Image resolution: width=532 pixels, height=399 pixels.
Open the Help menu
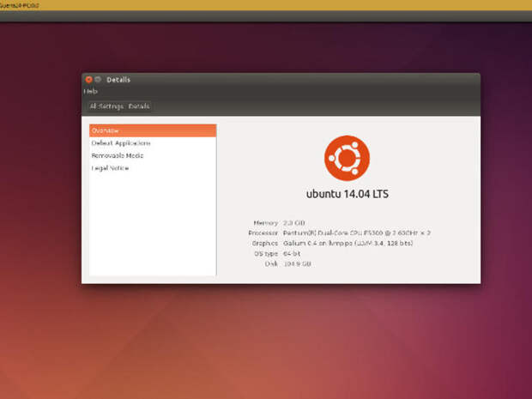[x=90, y=92]
